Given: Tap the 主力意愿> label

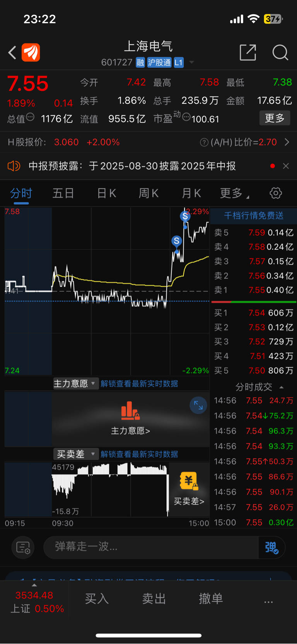Looking at the screenshot, I should coord(130,431).
